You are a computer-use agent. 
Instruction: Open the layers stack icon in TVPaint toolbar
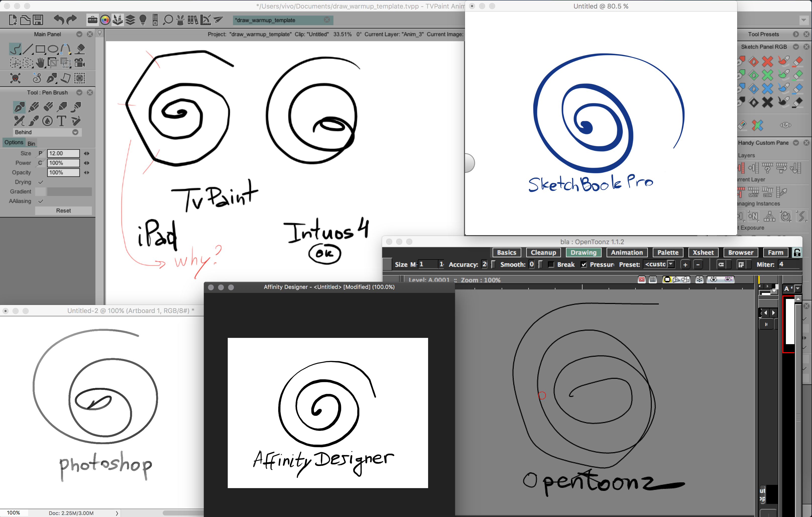pyautogui.click(x=131, y=20)
